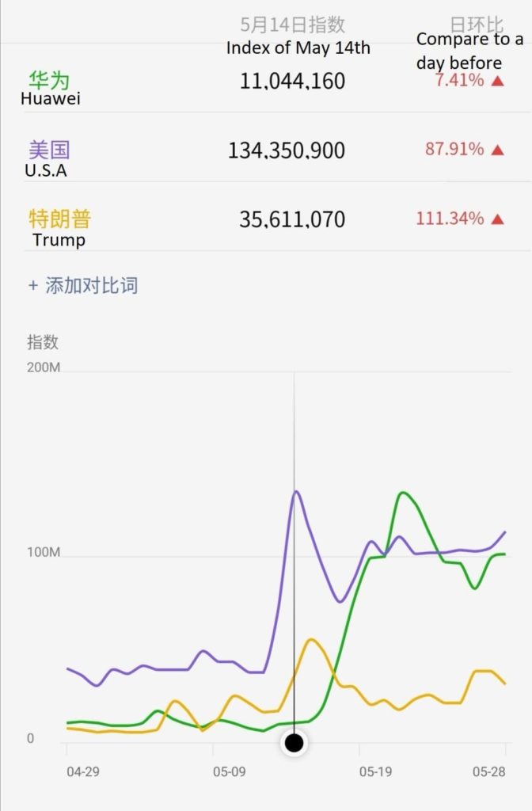Click the 05-09 date on the x-axis
532x811 pixels.
229,771
